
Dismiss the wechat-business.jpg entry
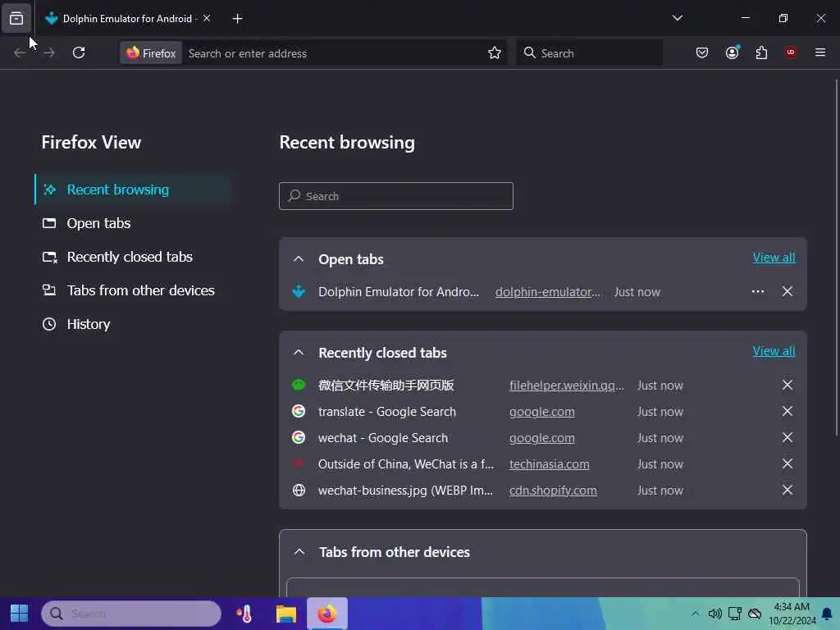(x=787, y=491)
